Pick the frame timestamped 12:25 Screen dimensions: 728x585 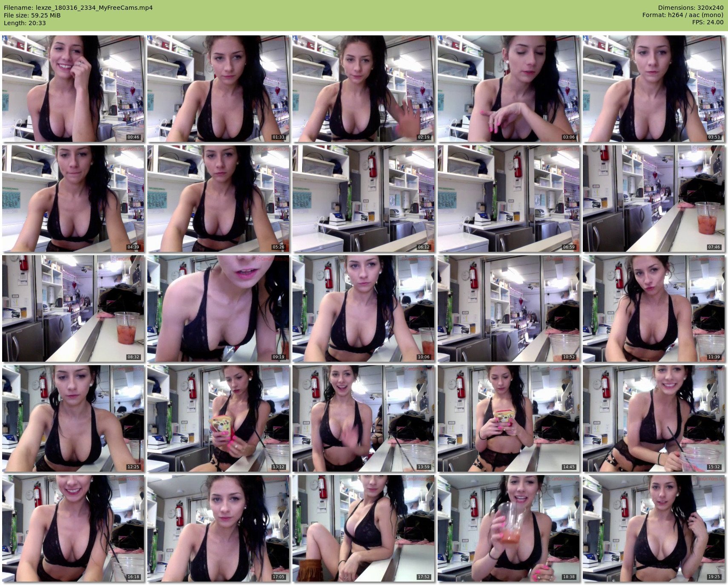tap(73, 418)
